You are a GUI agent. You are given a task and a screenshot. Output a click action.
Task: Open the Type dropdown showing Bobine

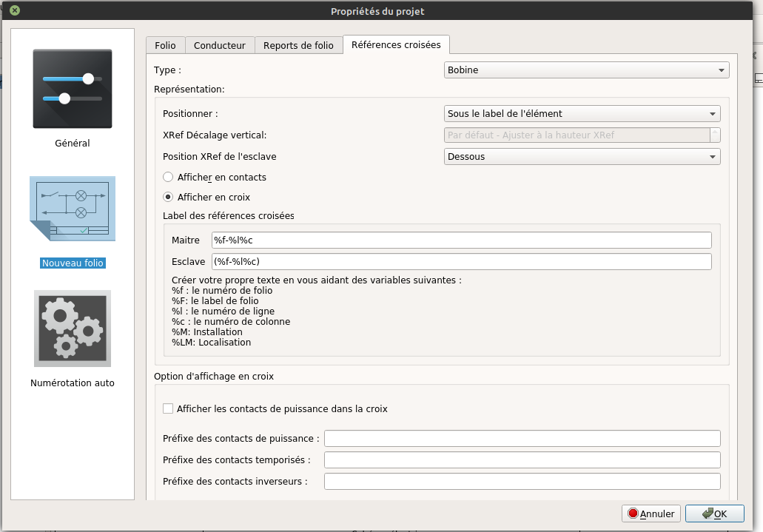click(586, 70)
